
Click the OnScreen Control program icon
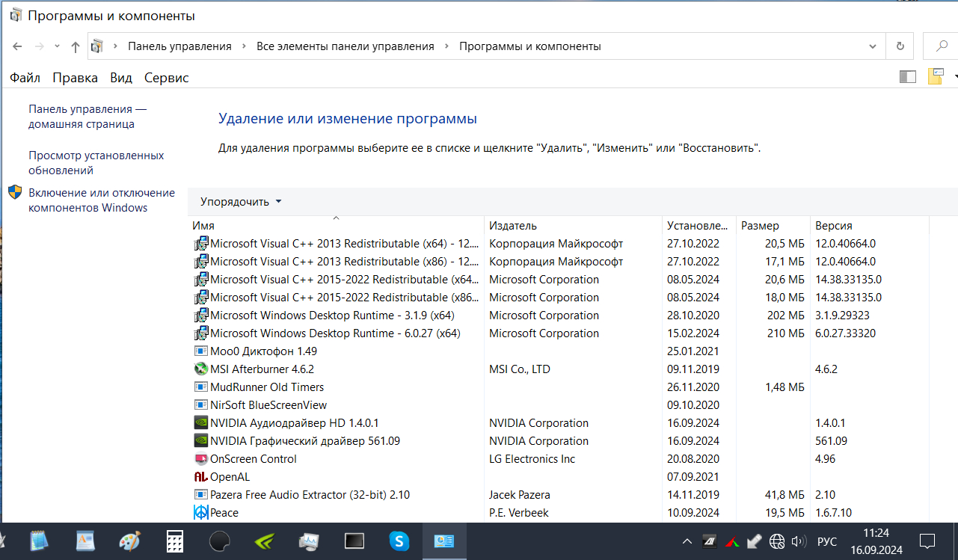200,459
